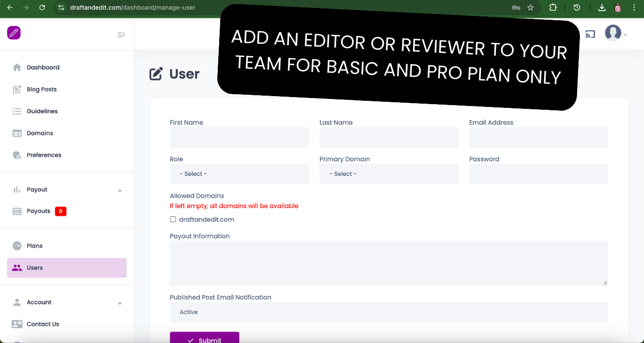Screen dimensions: 644x343
Task: Submit the new user form
Action: pos(205,338)
